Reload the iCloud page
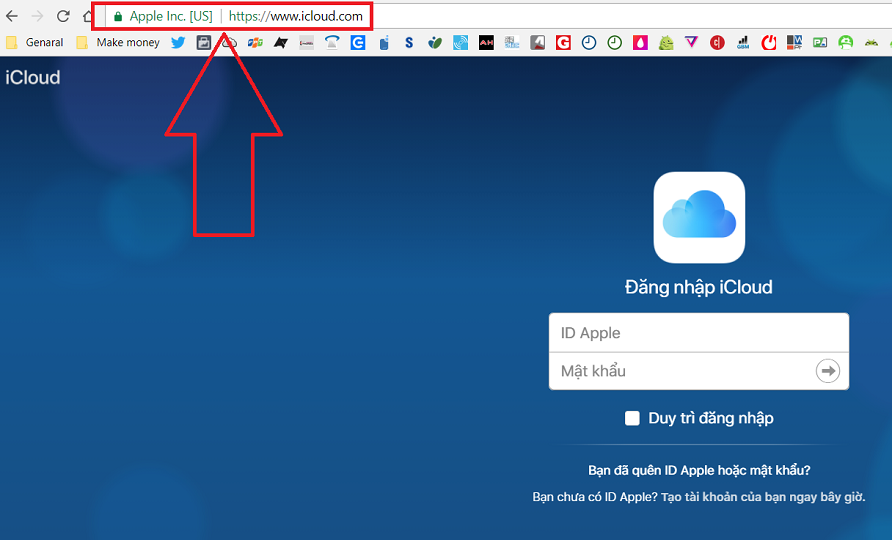The height and width of the screenshot is (540, 892). click(x=63, y=17)
